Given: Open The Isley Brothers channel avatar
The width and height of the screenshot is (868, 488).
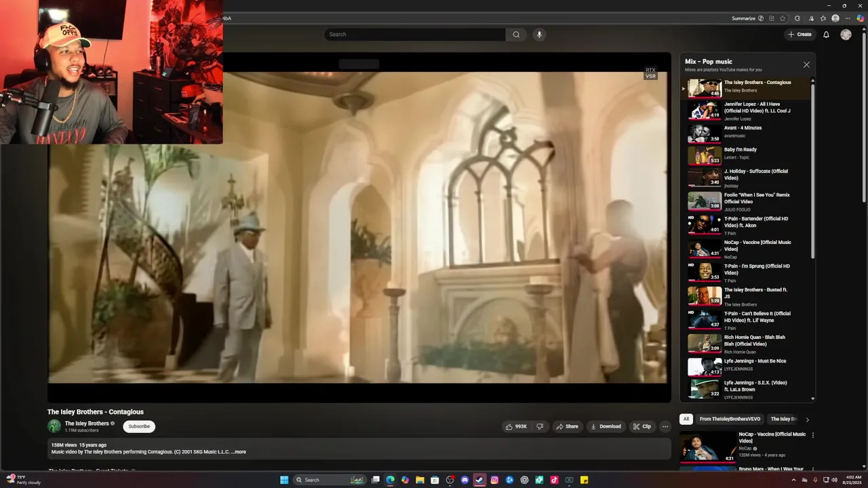Looking at the screenshot, I should point(54,426).
